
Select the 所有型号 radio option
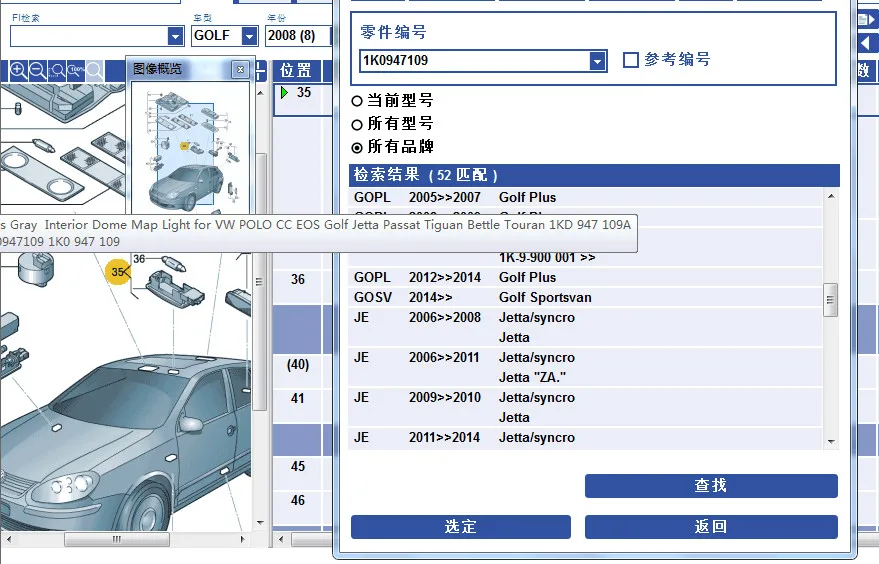pyautogui.click(x=357, y=124)
